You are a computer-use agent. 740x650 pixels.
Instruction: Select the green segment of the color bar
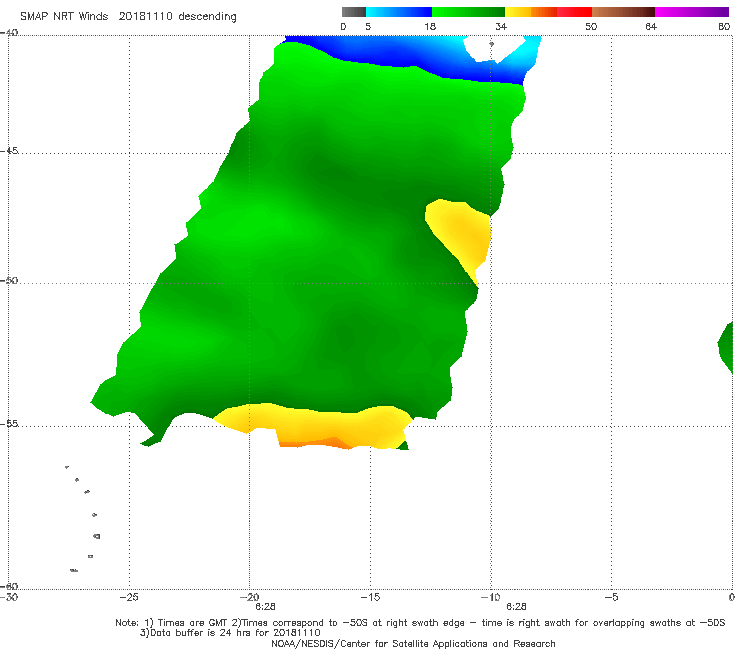(x=468, y=12)
